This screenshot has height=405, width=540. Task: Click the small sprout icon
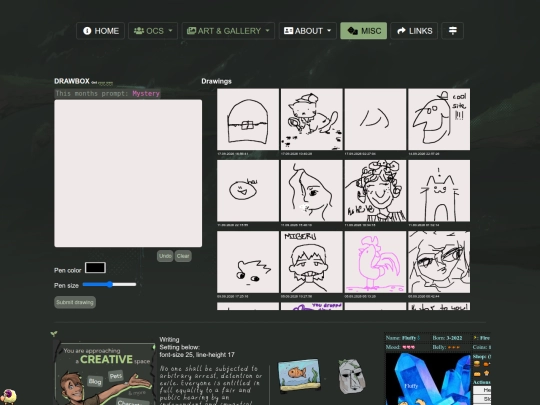click(54, 333)
